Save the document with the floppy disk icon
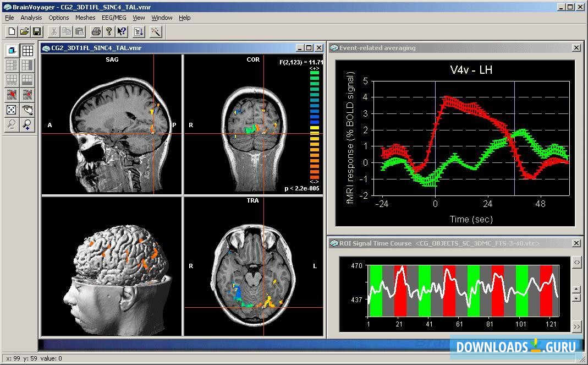Viewport: 588px width, 365px height. [x=37, y=32]
